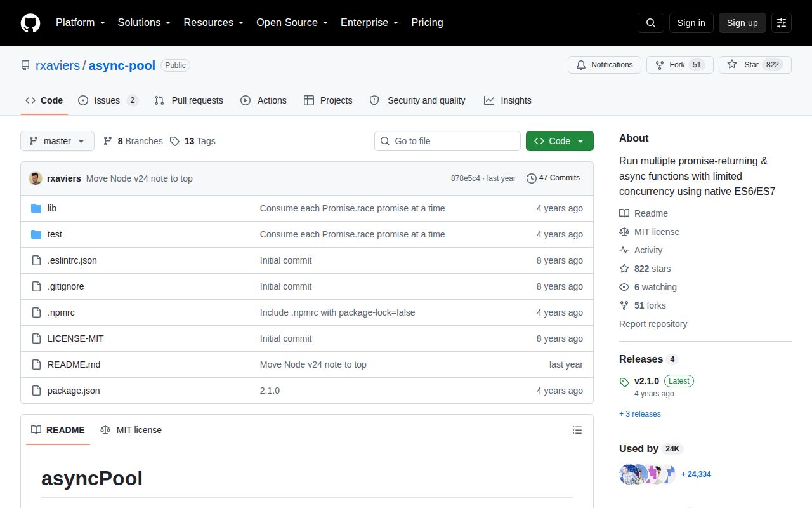Click the branch icon next to 8 Branches
812x508 pixels.
(x=108, y=141)
